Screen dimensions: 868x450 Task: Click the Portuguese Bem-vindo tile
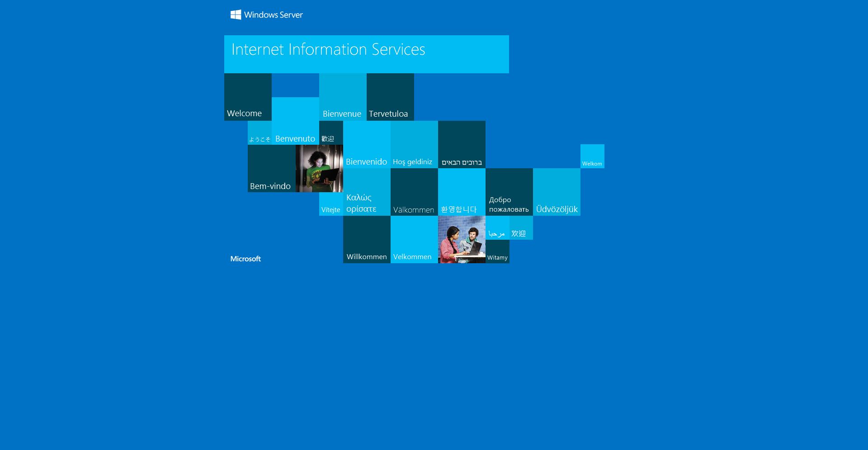click(271, 169)
